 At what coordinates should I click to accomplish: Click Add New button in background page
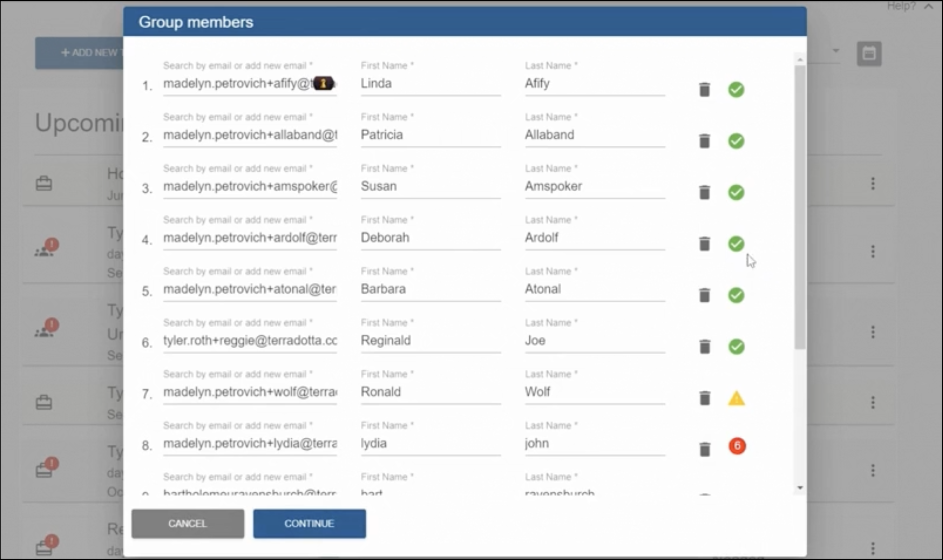coord(79,53)
